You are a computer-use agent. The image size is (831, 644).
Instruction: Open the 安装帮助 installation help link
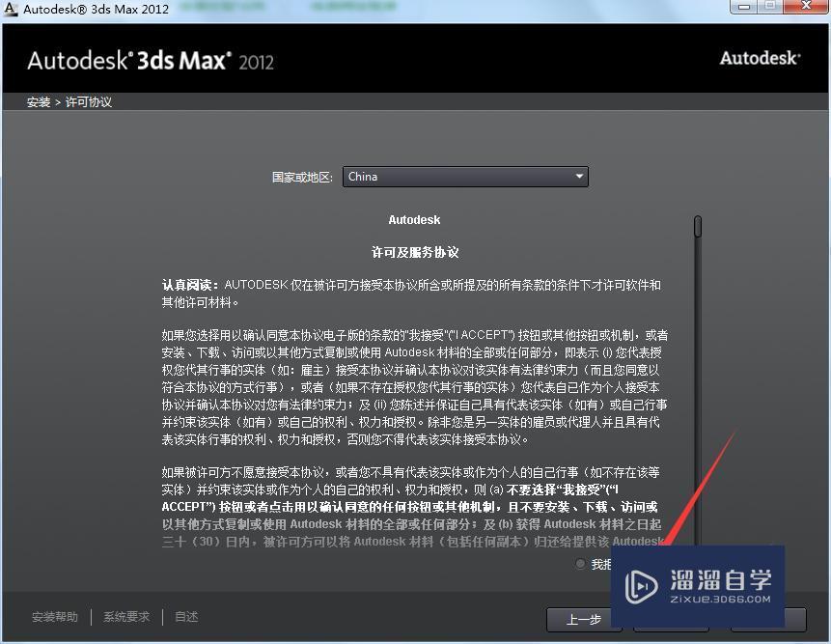pos(56,616)
